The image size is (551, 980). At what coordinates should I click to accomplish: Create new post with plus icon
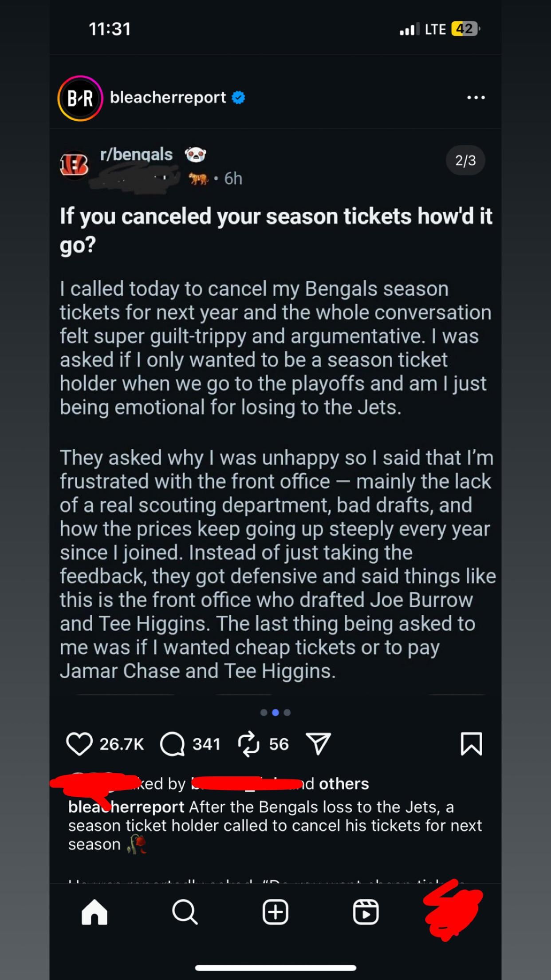(275, 913)
